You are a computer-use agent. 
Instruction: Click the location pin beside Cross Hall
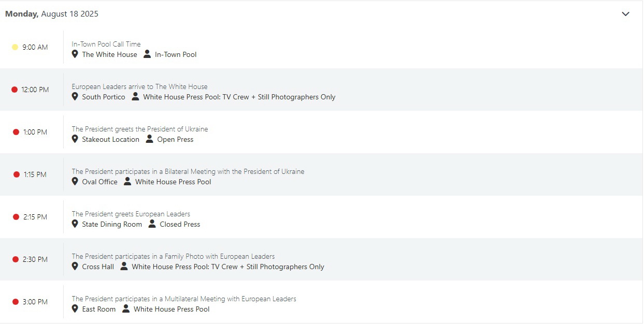click(75, 267)
